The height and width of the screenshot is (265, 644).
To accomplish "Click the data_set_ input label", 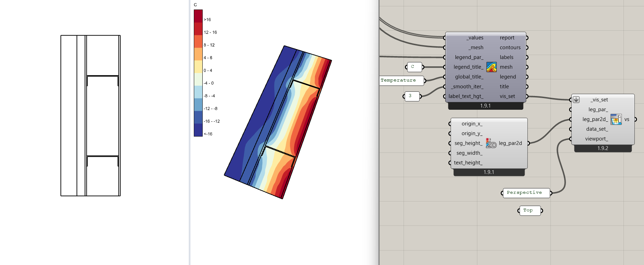I will (x=597, y=129).
